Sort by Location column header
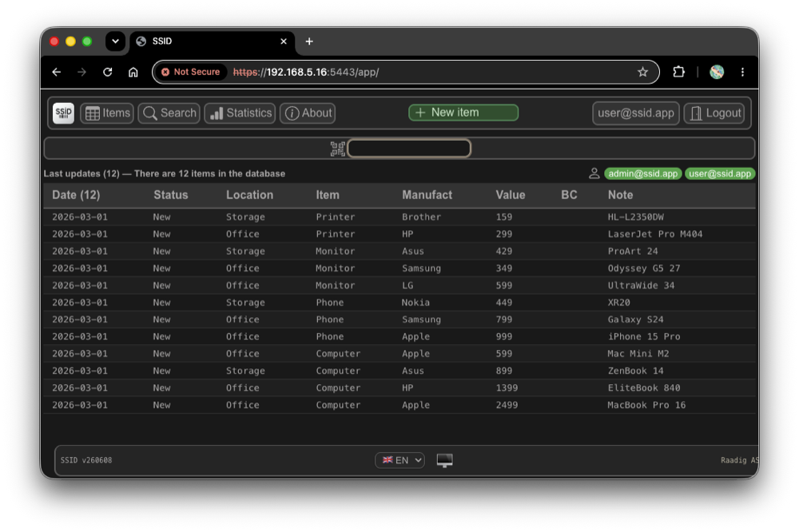The width and height of the screenshot is (799, 532). (x=249, y=195)
